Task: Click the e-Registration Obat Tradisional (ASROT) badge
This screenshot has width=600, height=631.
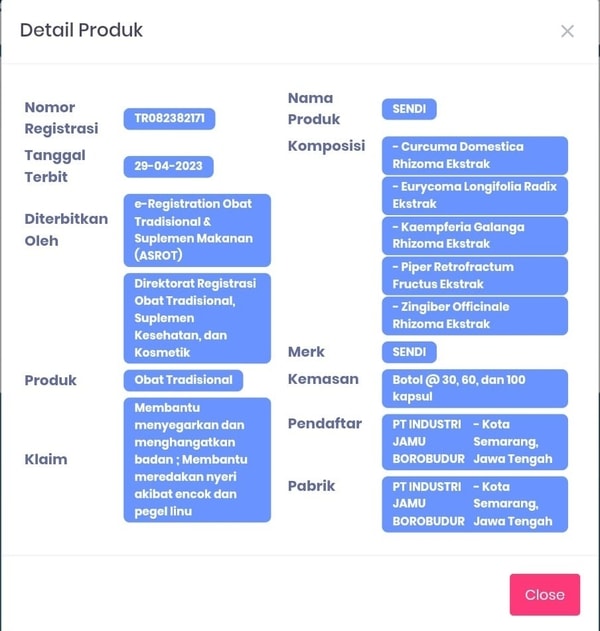Action: pos(197,229)
